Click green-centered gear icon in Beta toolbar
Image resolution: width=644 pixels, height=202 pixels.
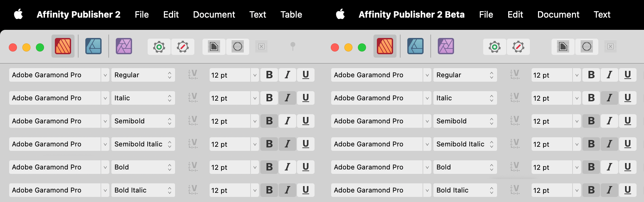[x=495, y=47]
